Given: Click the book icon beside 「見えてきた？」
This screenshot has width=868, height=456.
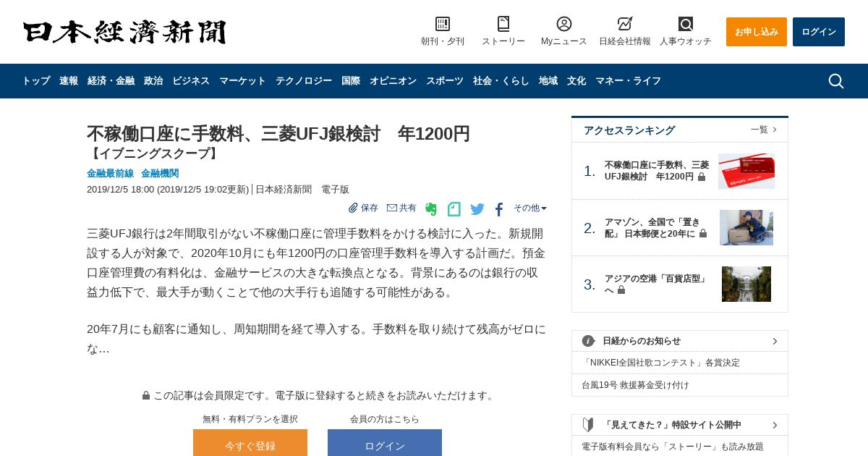Looking at the screenshot, I should tap(588, 425).
